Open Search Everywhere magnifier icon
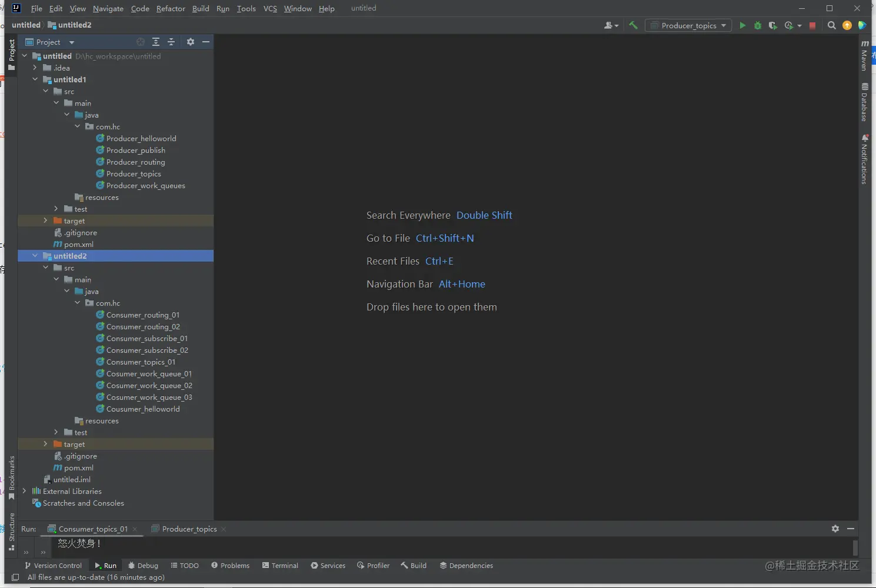This screenshot has height=588, width=876. click(x=831, y=25)
